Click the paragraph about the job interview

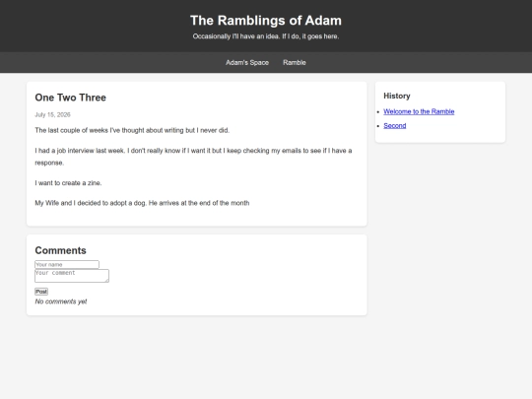click(x=193, y=157)
